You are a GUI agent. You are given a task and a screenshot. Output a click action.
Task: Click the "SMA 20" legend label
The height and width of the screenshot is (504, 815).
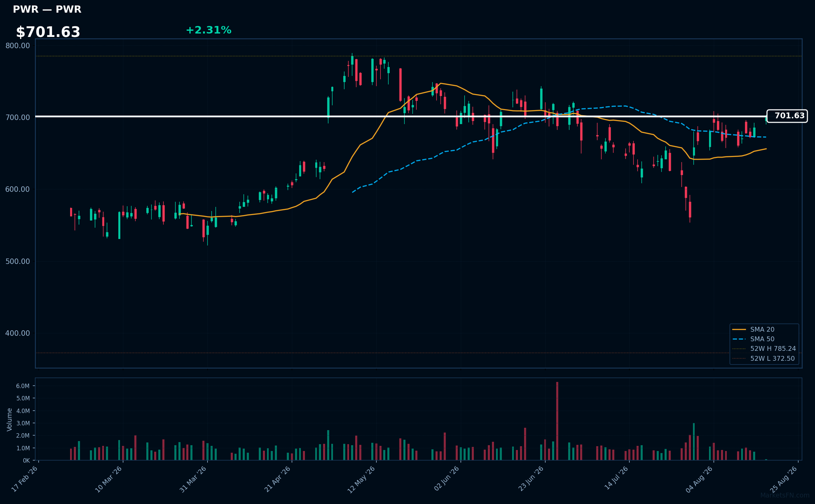762,329
